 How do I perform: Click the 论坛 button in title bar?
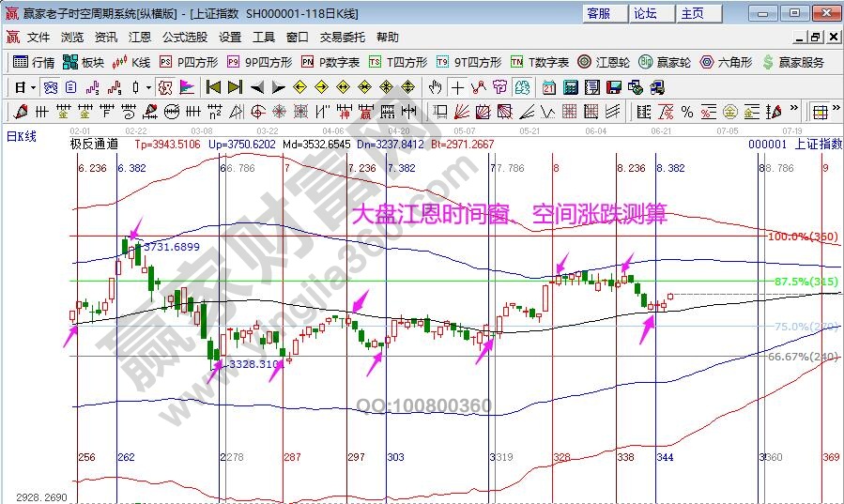pyautogui.click(x=646, y=13)
